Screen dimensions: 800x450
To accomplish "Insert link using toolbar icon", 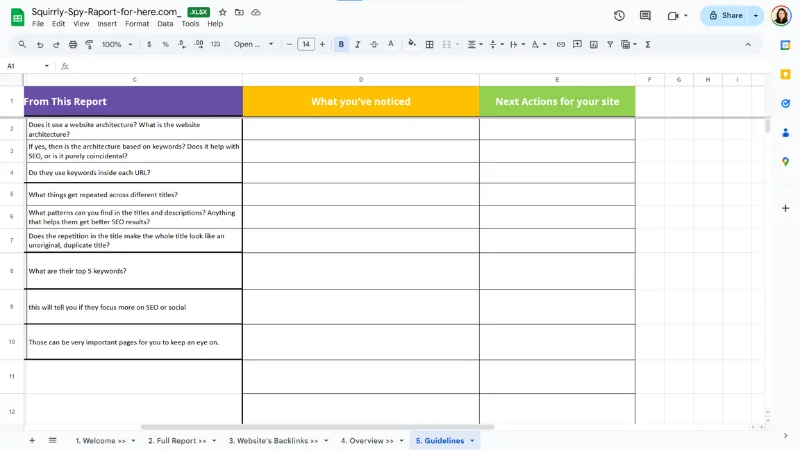I will pyautogui.click(x=561, y=44).
